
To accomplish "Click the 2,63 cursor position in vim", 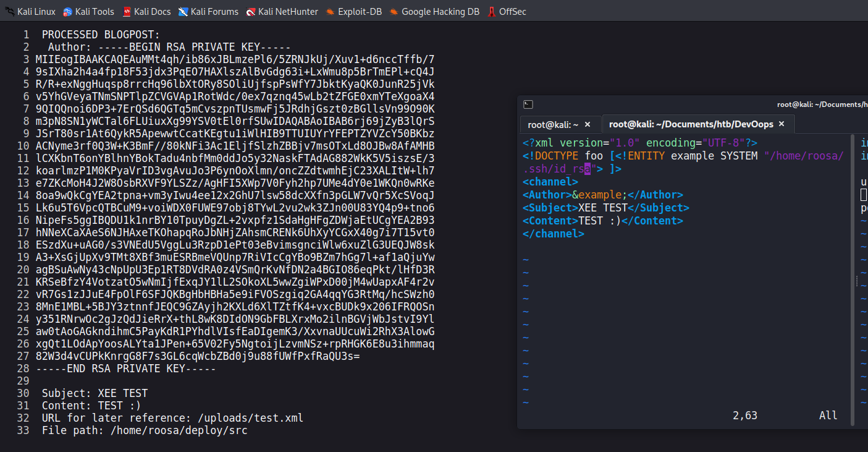I will (x=745, y=416).
